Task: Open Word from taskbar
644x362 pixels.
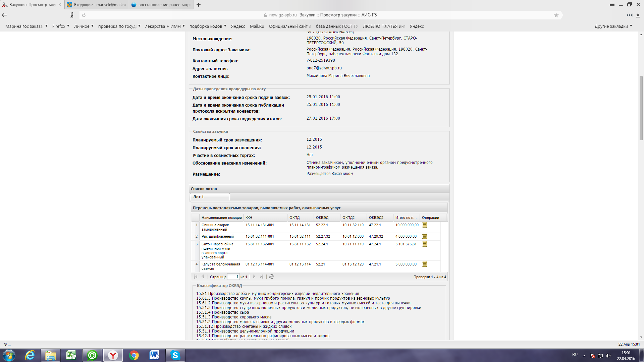Action: click(154, 355)
